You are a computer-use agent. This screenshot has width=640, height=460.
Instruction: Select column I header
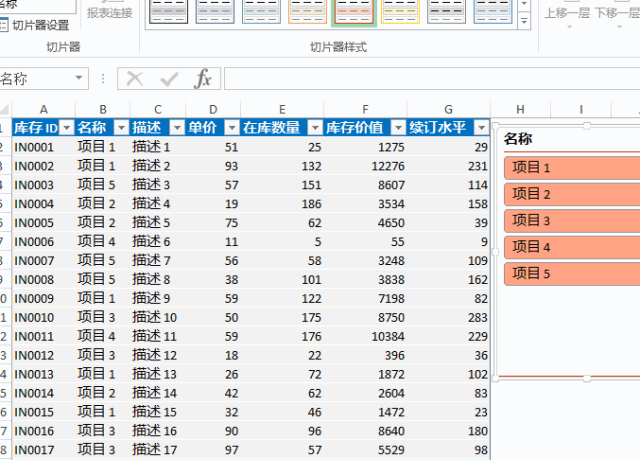pyautogui.click(x=581, y=109)
